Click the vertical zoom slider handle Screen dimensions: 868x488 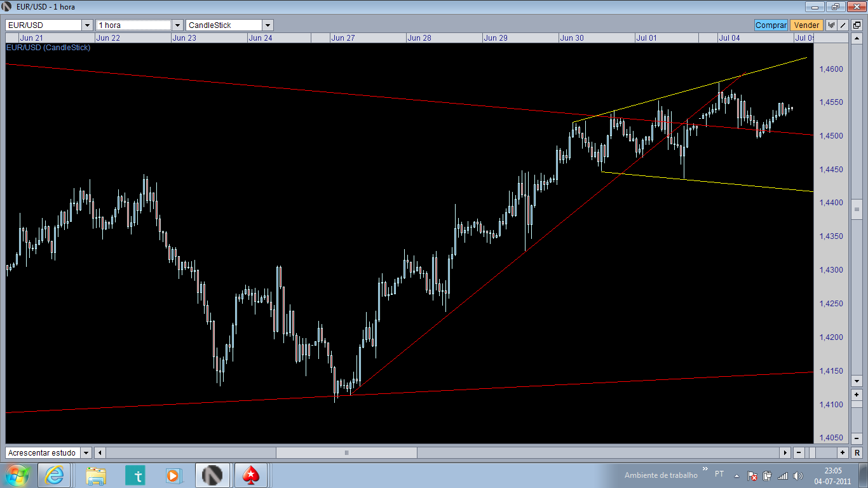857,405
